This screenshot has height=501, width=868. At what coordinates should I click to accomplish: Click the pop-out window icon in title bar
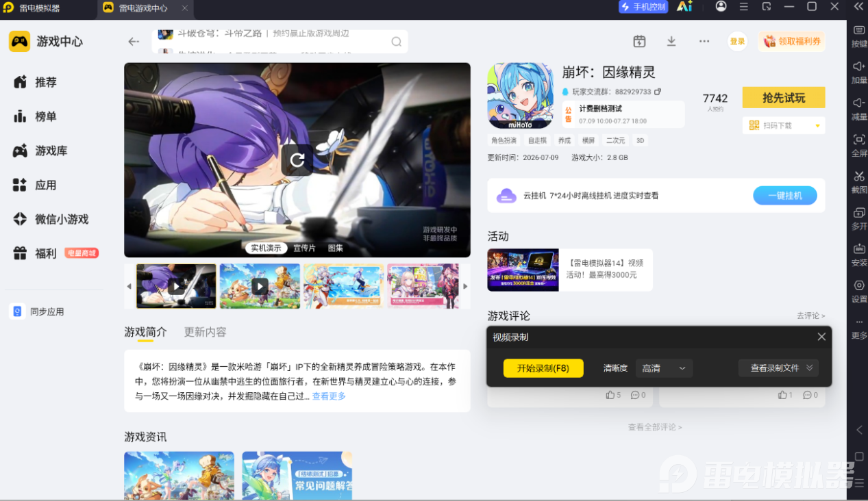(x=767, y=6)
